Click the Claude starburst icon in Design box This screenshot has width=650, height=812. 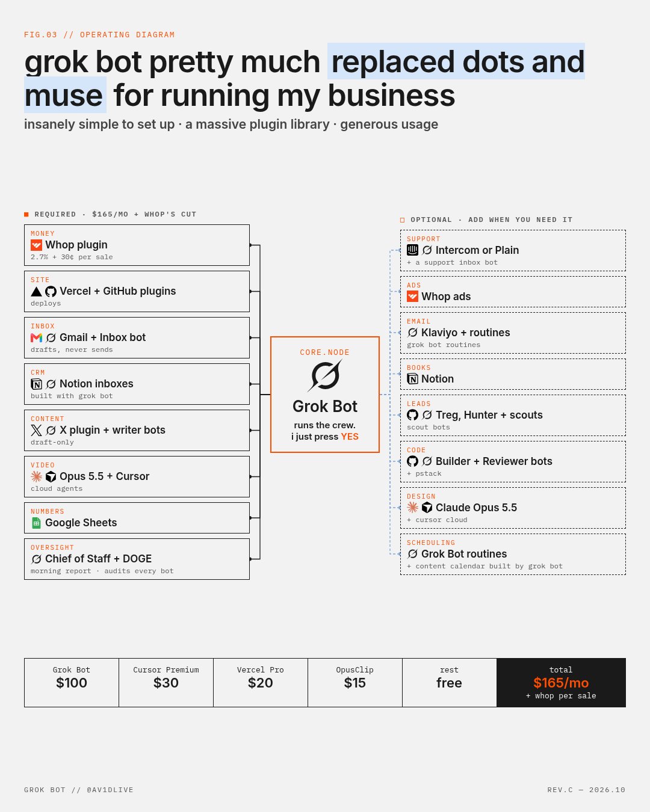[x=412, y=507]
